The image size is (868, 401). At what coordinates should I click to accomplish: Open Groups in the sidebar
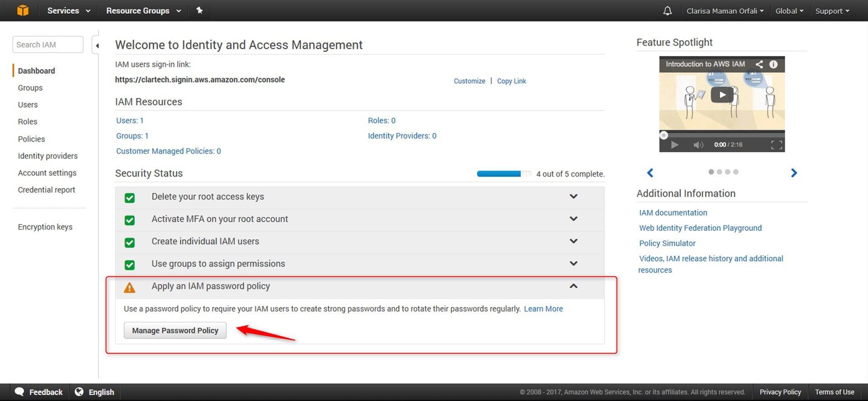click(x=30, y=88)
